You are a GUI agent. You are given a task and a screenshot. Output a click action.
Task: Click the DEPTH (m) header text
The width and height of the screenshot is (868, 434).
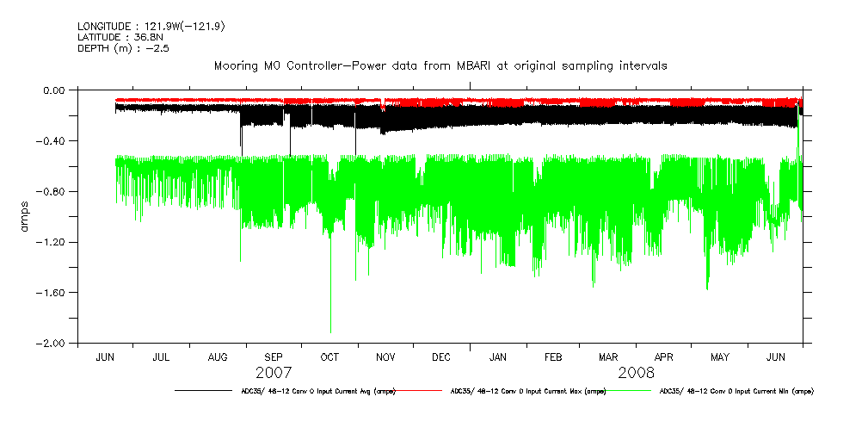click(121, 47)
